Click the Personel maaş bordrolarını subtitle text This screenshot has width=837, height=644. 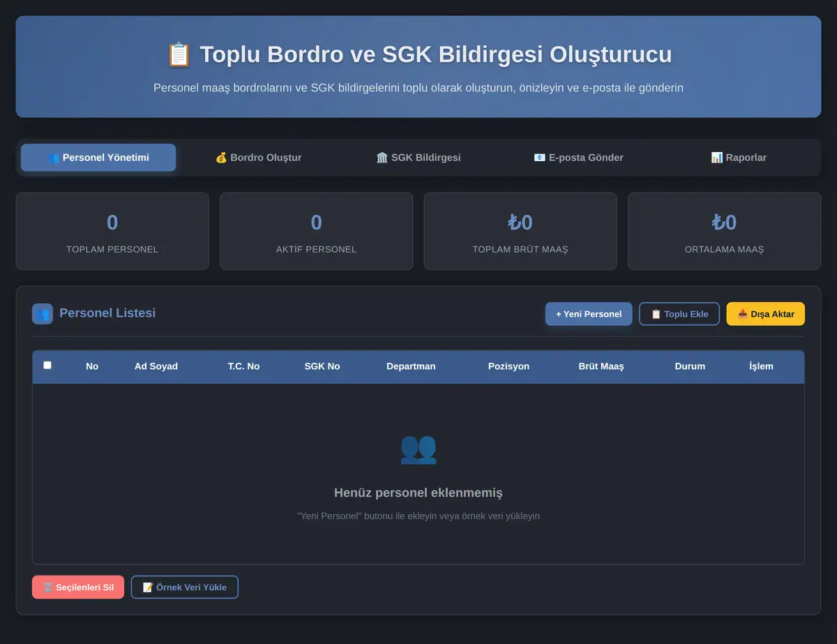pyautogui.click(x=418, y=88)
